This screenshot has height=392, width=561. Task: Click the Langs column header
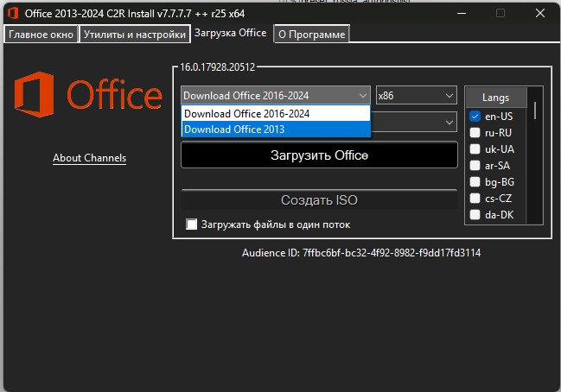496,98
